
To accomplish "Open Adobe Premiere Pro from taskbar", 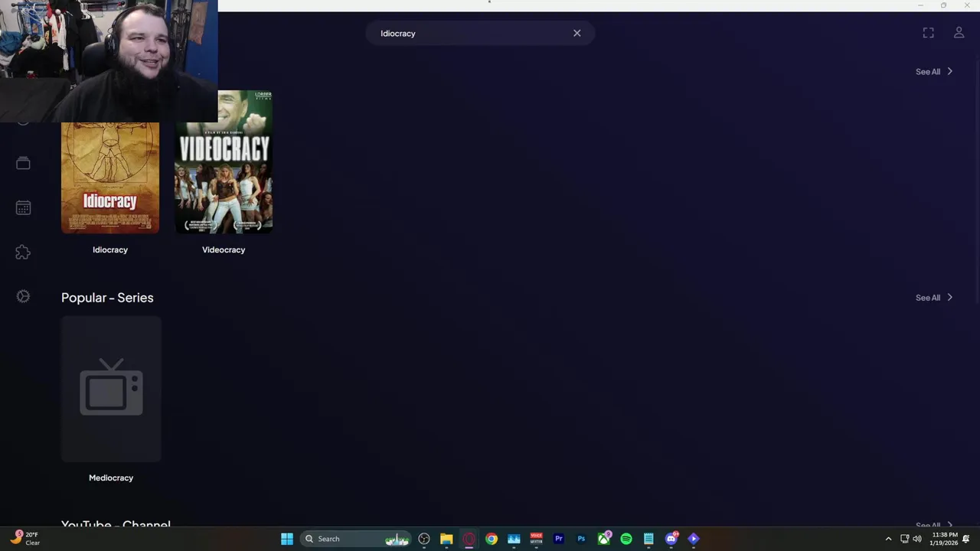I will 559,539.
